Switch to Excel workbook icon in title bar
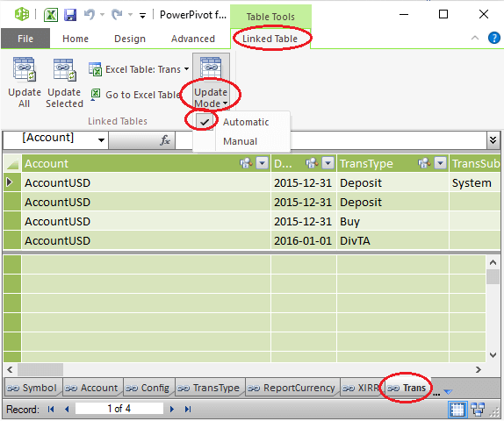504x421 pixels. coord(51,15)
